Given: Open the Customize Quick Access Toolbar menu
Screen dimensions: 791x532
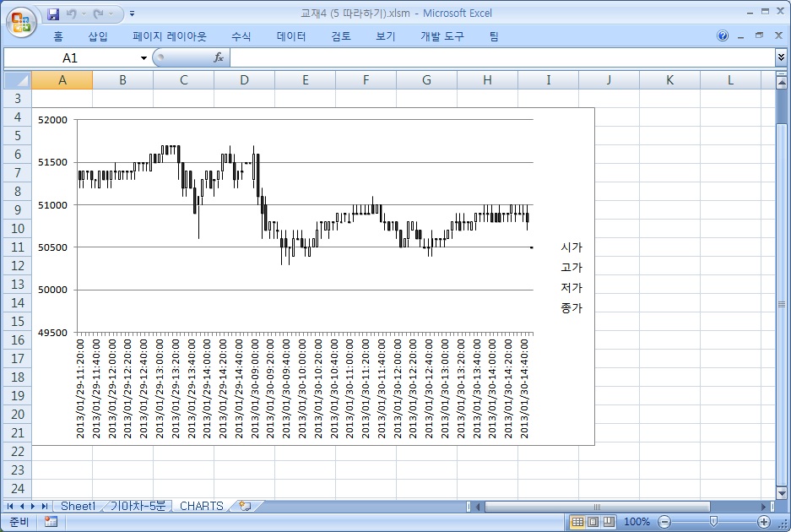Looking at the screenshot, I should 132,14.
